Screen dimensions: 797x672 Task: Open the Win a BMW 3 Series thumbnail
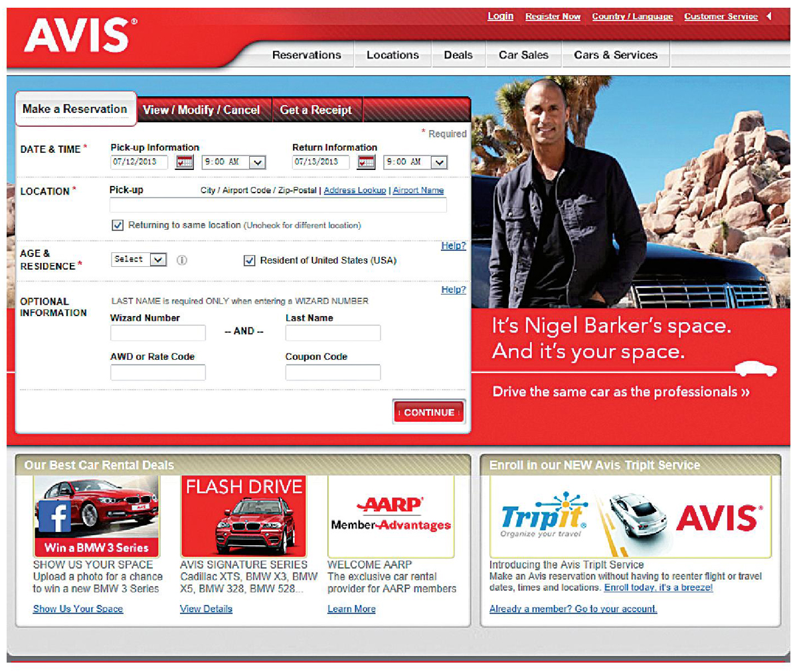coord(96,517)
